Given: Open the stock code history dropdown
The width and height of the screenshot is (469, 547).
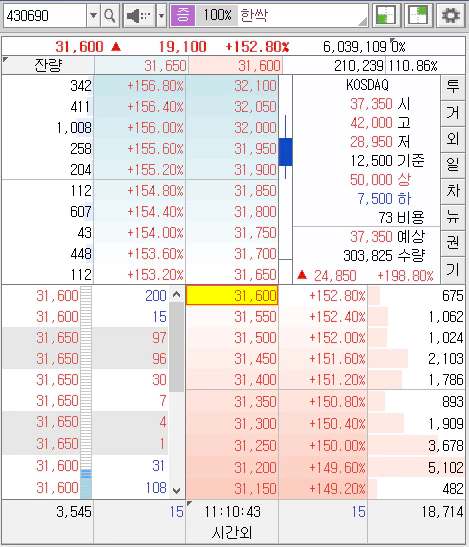Looking at the screenshot, I should point(93,16).
